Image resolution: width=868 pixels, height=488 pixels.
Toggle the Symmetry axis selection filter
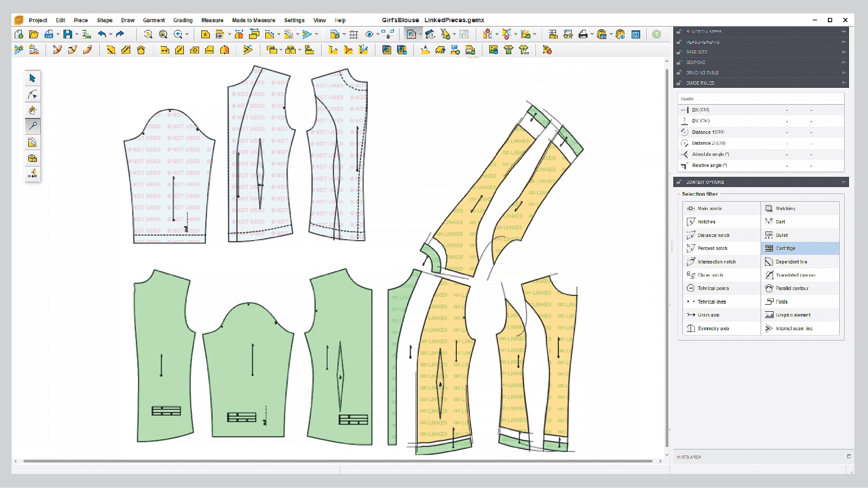[x=722, y=329]
